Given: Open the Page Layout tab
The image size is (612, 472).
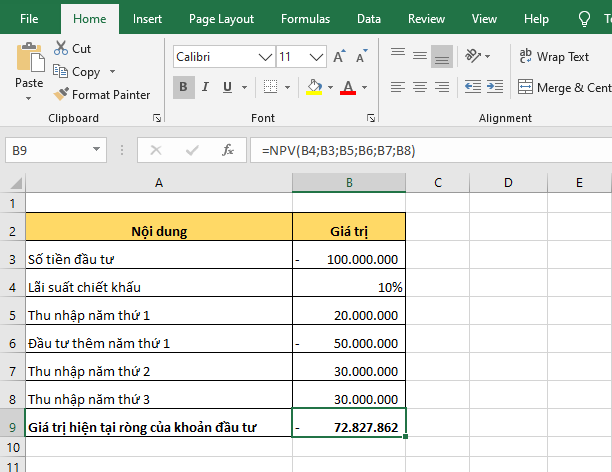Looking at the screenshot, I should pyautogui.click(x=221, y=18).
